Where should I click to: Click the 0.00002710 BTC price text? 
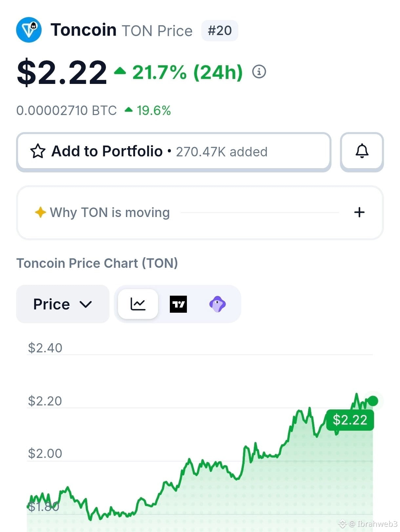click(67, 110)
